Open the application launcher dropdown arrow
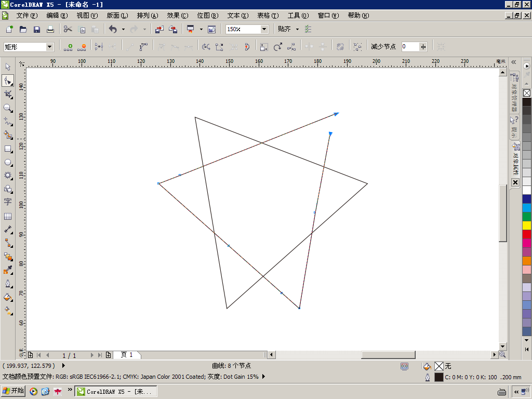The image size is (532, 399). [201, 29]
